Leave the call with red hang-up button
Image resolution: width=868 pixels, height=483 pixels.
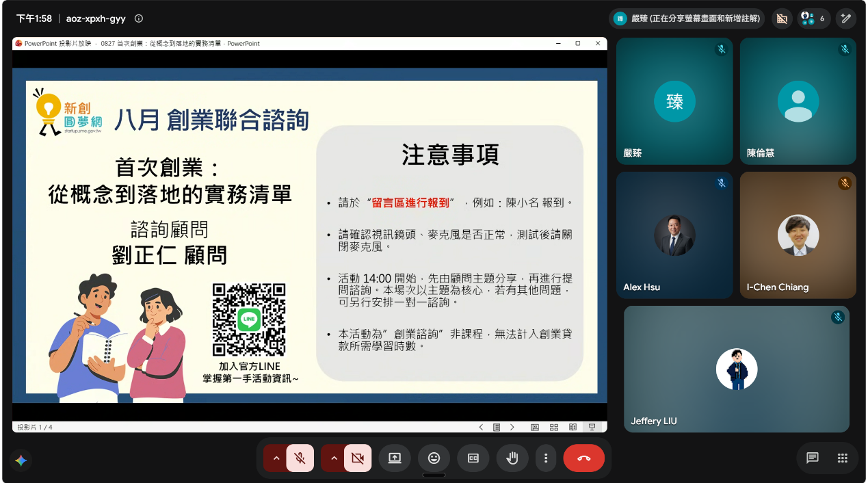[x=583, y=458]
